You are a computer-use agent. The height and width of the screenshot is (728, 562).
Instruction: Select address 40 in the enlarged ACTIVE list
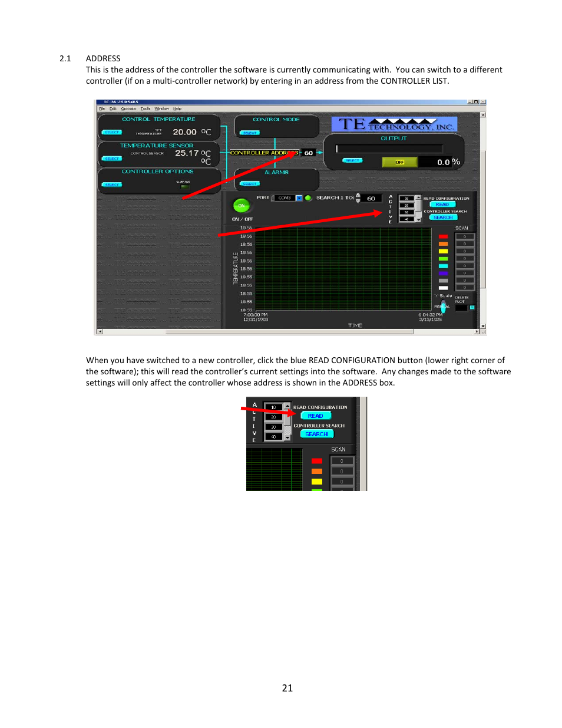coord(273,437)
